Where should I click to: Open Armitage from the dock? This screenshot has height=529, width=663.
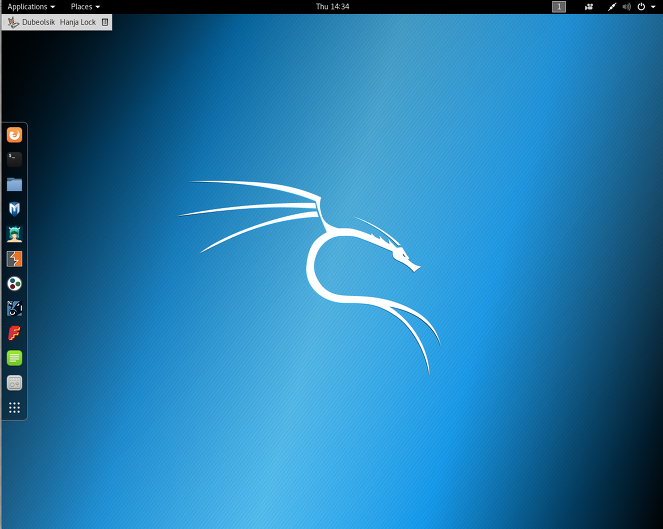14,234
